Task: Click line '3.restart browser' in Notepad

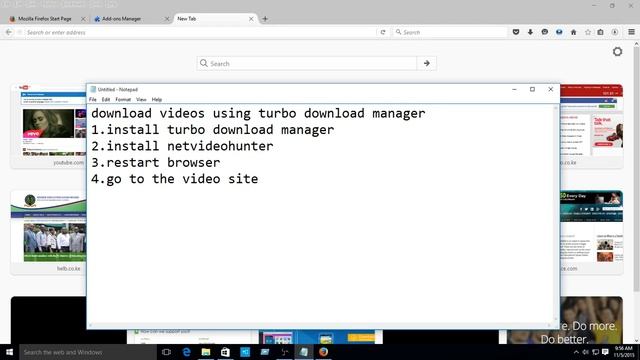Action: pos(156,162)
